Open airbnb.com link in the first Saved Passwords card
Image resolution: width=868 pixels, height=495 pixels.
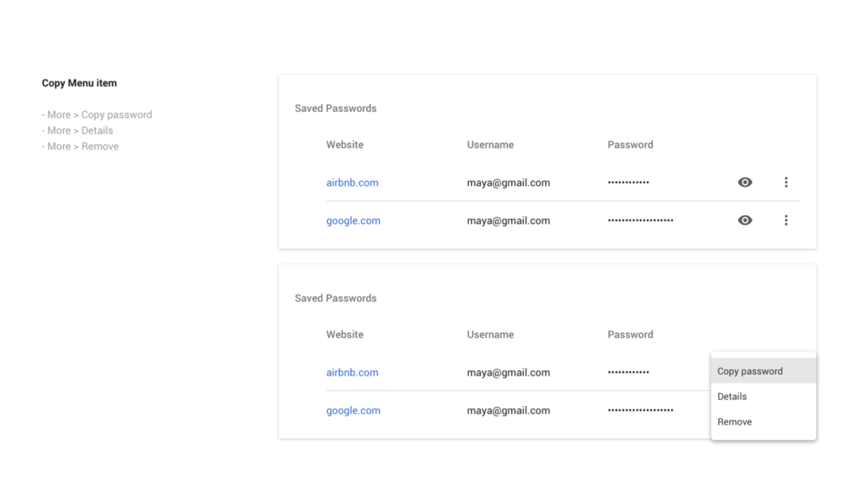tap(353, 182)
